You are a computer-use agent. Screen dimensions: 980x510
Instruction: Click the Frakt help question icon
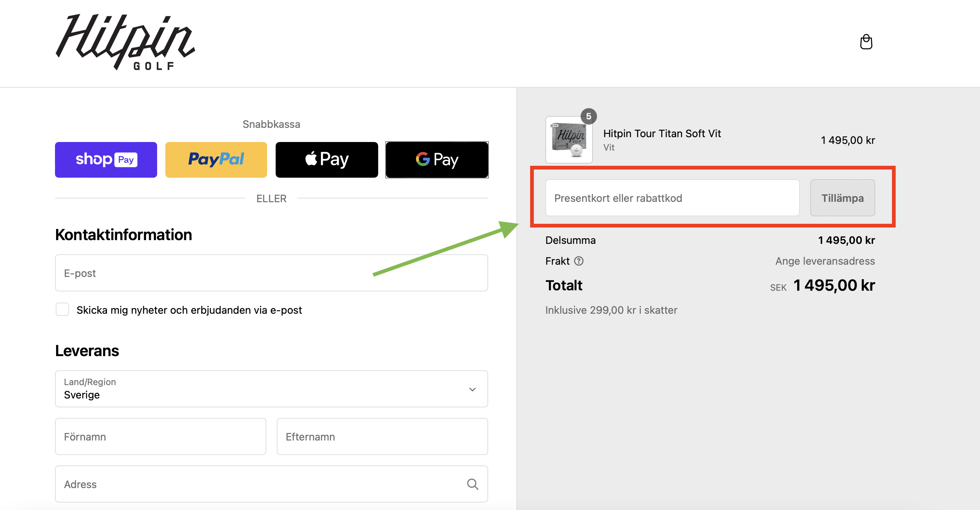pos(579,261)
